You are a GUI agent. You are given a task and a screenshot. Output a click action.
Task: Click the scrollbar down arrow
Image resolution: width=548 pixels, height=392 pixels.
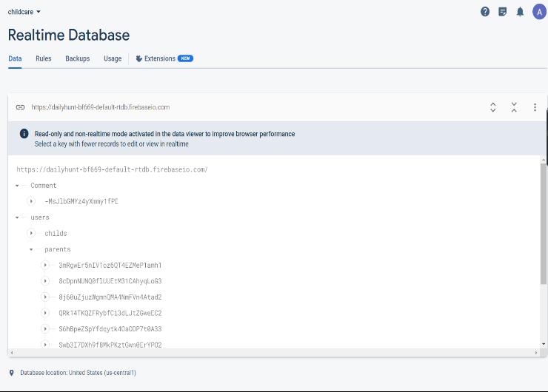pyautogui.click(x=544, y=344)
